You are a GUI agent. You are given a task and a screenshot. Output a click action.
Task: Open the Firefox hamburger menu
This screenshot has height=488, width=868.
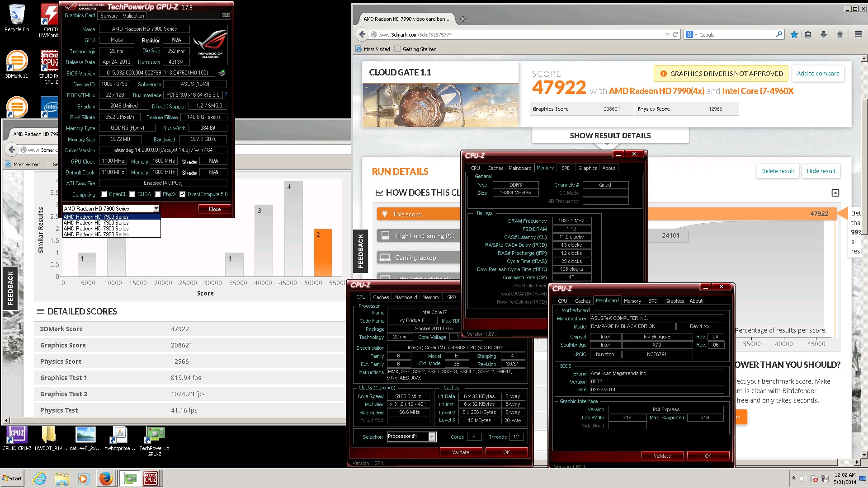[858, 34]
